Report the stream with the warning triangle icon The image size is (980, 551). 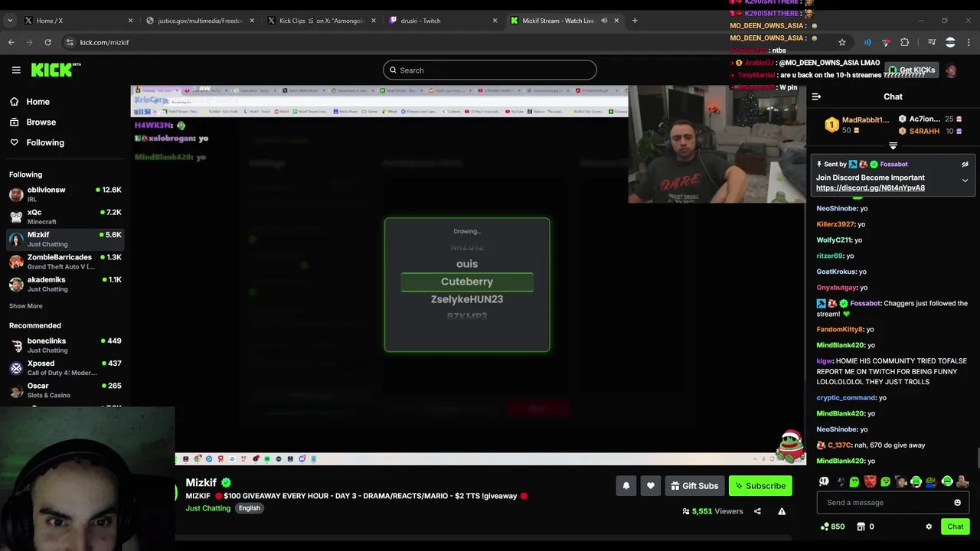coord(782,511)
